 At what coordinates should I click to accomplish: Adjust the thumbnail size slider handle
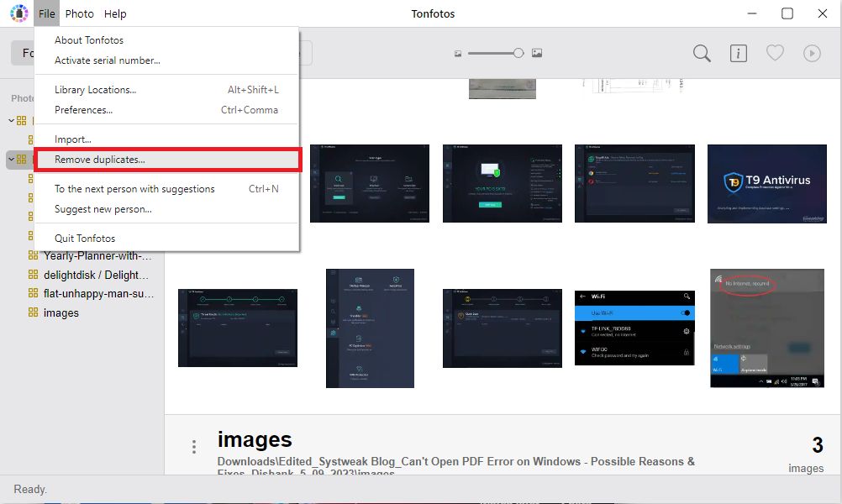[518, 53]
